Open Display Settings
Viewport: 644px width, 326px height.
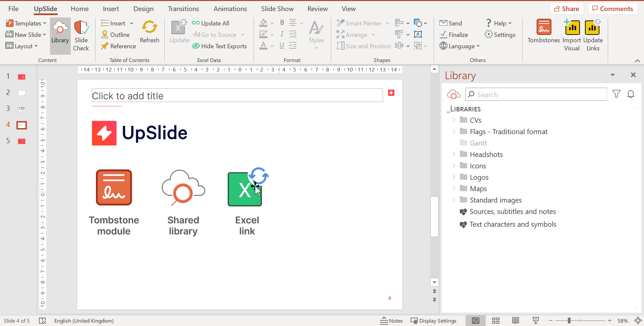[x=433, y=321]
